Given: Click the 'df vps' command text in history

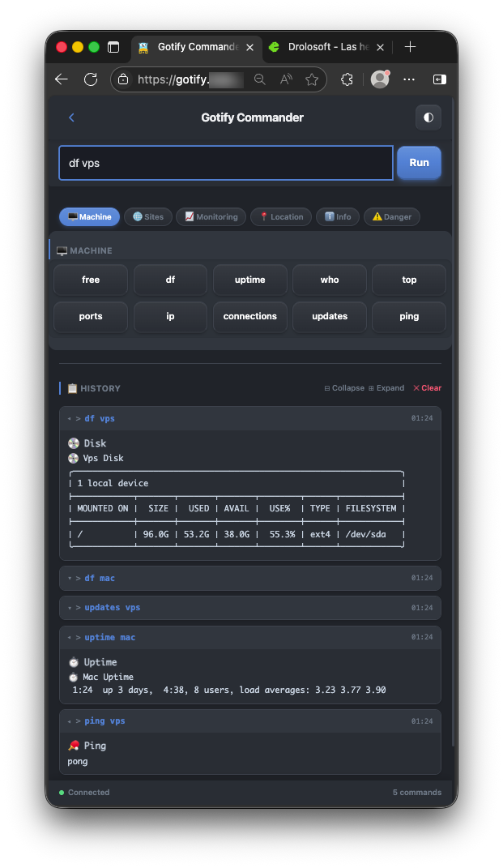Looking at the screenshot, I should 100,418.
